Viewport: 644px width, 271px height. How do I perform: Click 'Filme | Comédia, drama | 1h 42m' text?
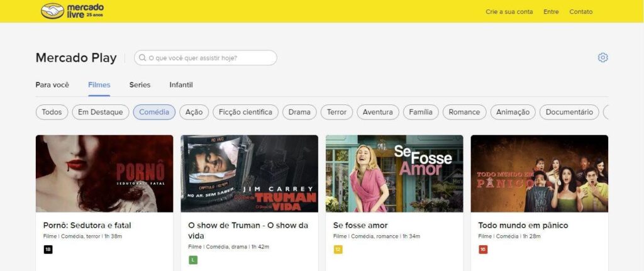tap(229, 247)
